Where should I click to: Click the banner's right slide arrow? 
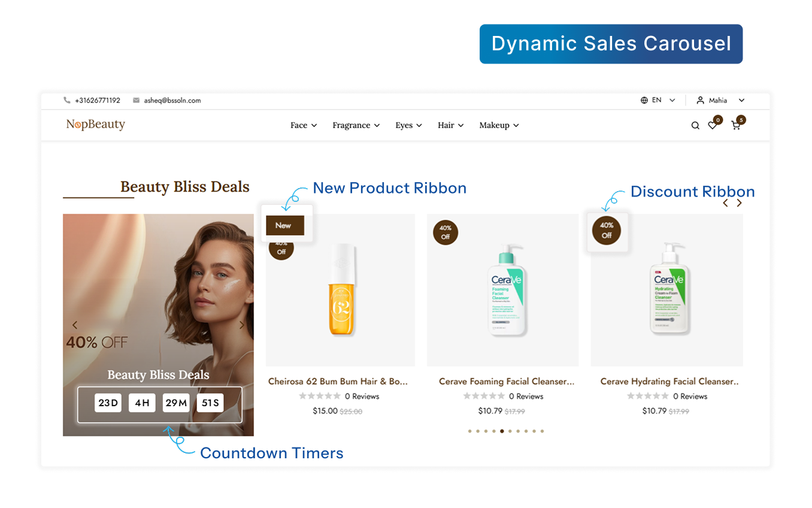242,325
